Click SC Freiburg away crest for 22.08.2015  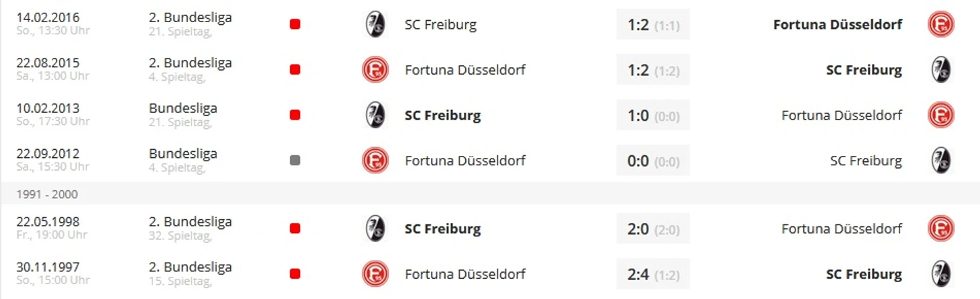(940, 70)
